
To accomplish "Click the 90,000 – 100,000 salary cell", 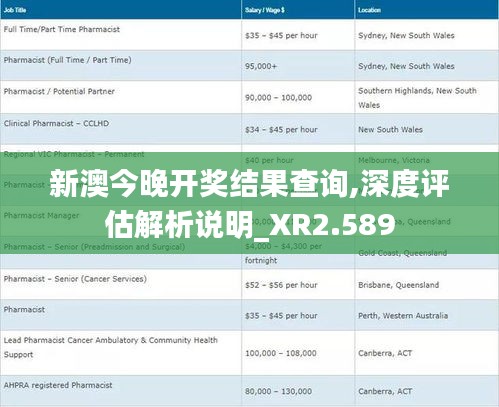I will [278, 98].
